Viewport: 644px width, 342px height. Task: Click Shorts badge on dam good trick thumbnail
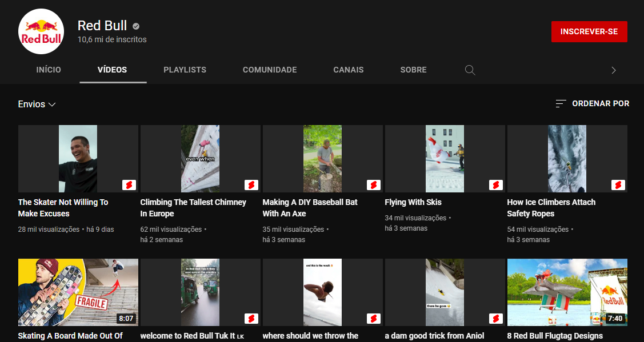click(496, 318)
